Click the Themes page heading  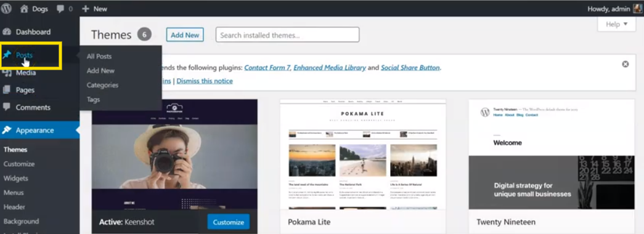point(112,35)
